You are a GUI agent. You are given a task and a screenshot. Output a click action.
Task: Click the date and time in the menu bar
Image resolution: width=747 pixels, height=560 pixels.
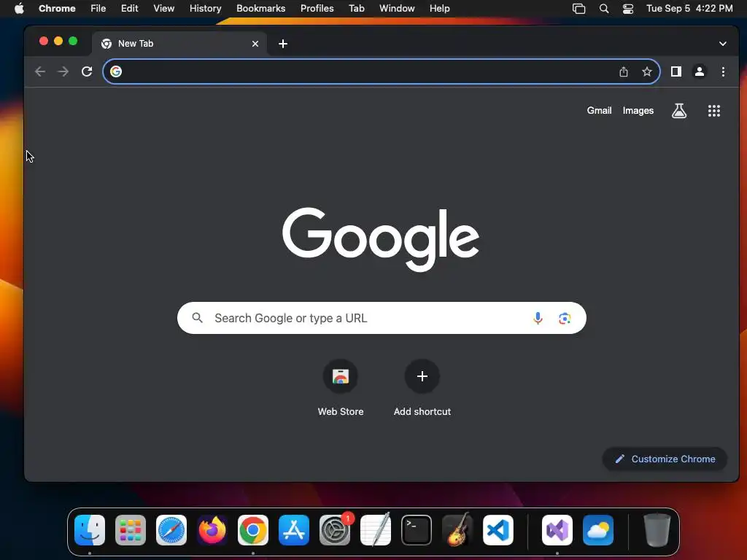coord(689,8)
